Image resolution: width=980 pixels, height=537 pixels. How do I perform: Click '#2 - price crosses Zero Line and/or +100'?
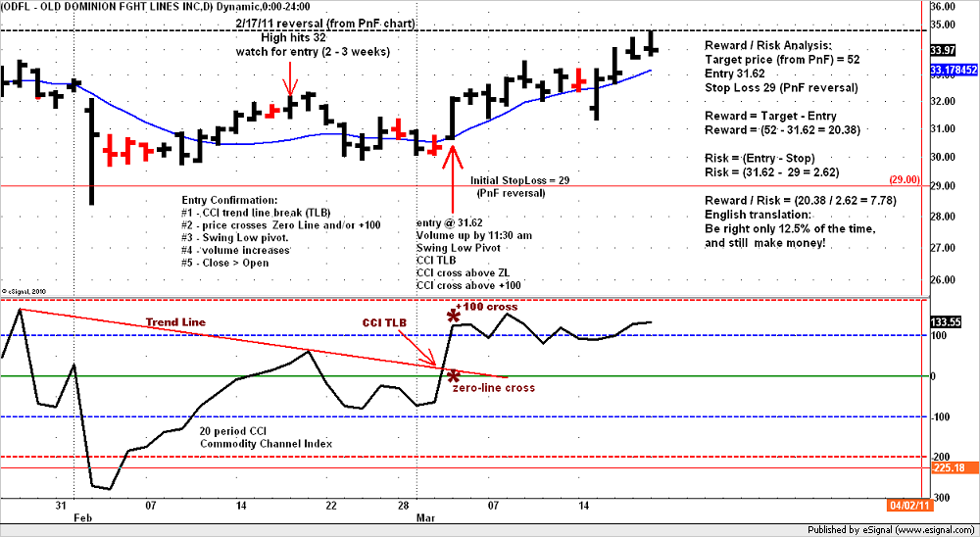[280, 225]
